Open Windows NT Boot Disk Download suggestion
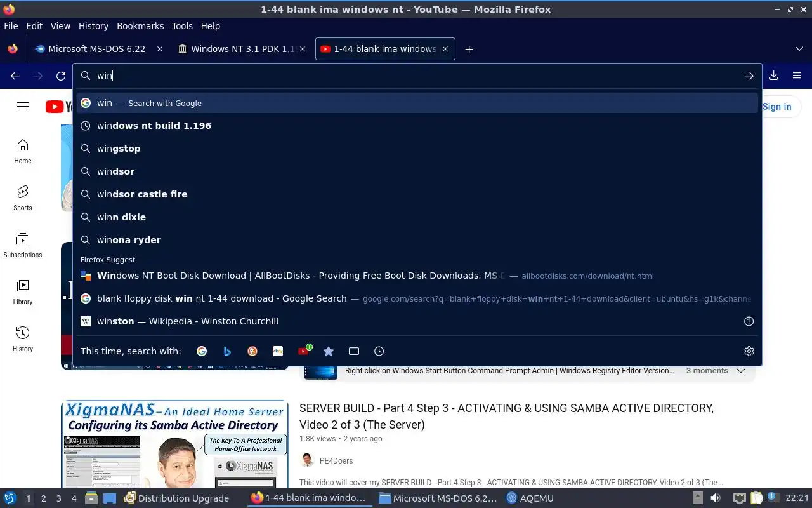 click(417, 276)
